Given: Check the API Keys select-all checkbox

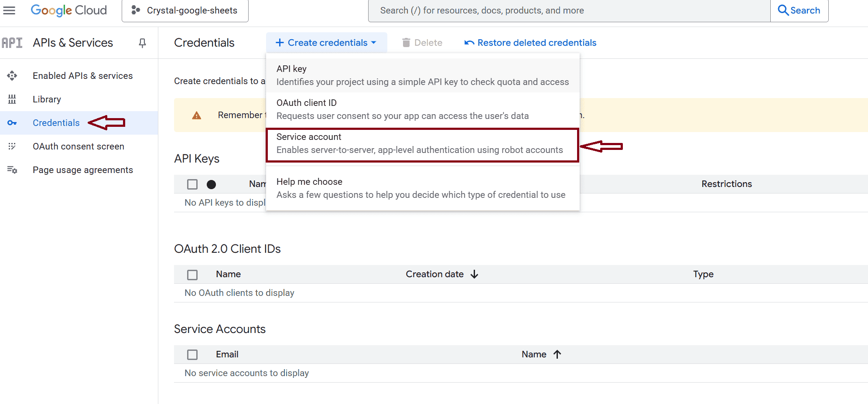Looking at the screenshot, I should tap(192, 184).
